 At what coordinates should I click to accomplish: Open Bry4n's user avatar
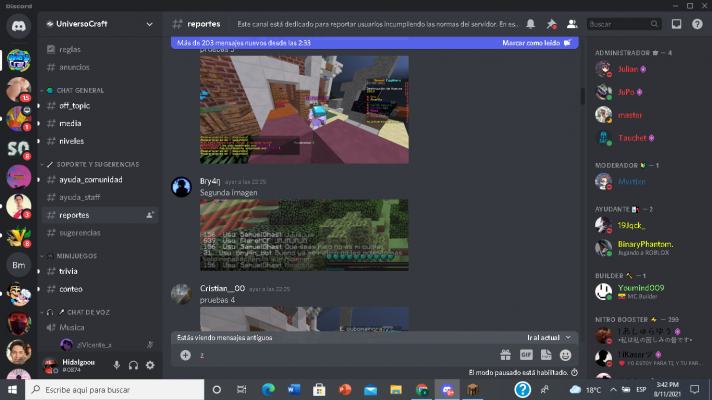tap(181, 187)
